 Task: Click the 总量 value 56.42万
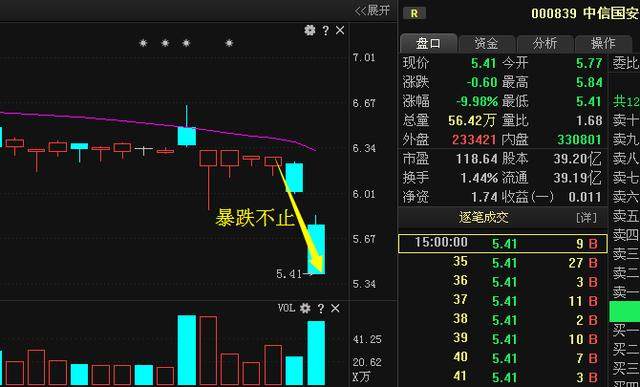pyautogui.click(x=472, y=120)
